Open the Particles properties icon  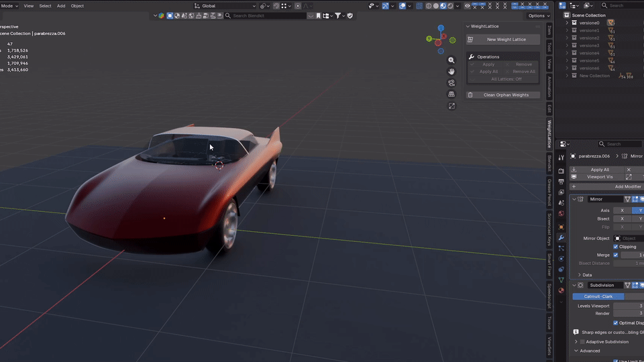[x=561, y=248]
